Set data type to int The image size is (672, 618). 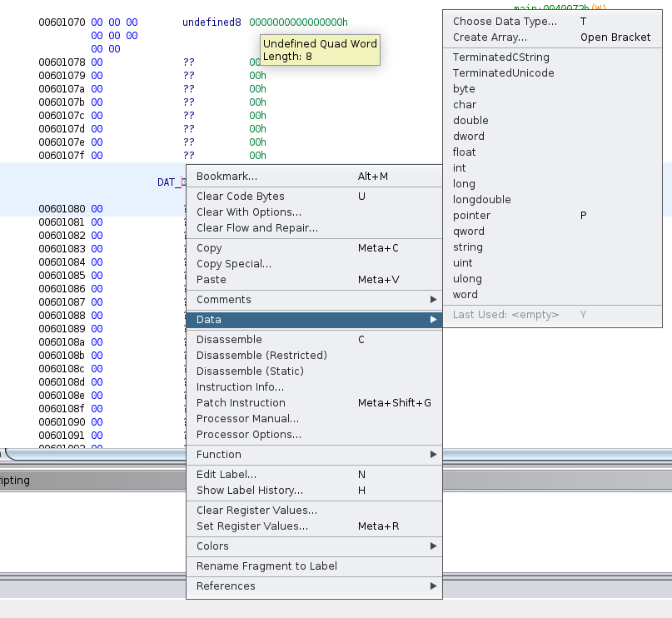click(552, 168)
